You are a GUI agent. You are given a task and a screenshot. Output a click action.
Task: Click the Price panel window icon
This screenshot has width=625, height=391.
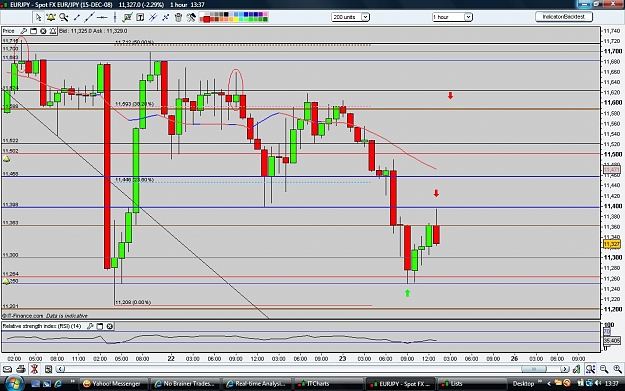point(33,31)
